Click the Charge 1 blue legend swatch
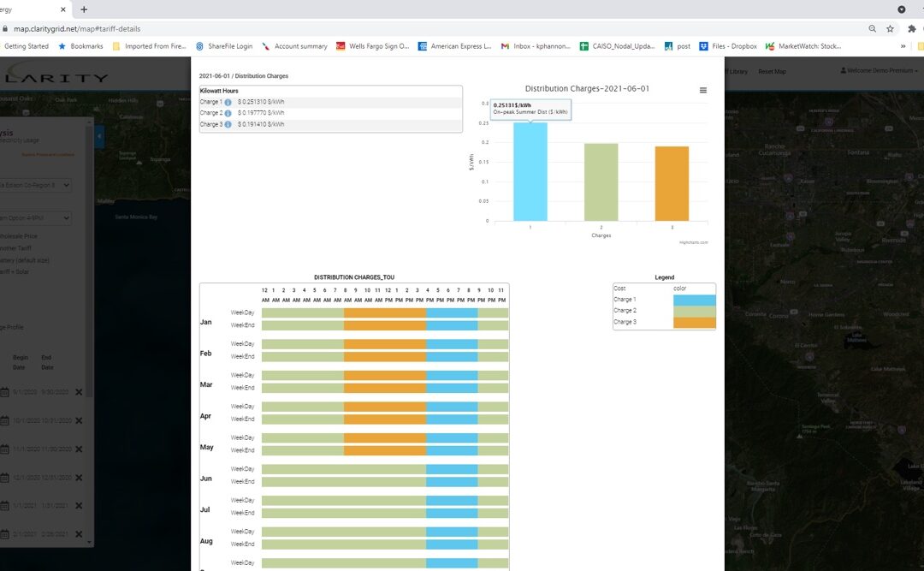 tap(694, 300)
